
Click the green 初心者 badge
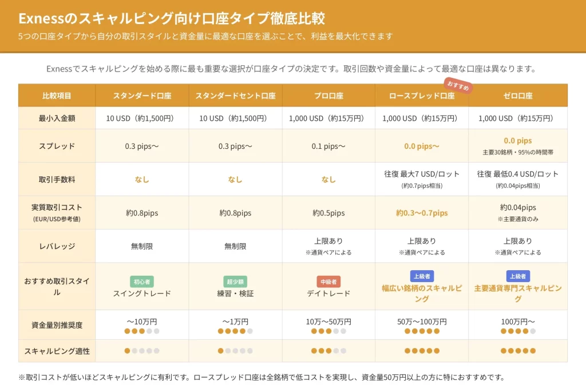[x=142, y=282]
